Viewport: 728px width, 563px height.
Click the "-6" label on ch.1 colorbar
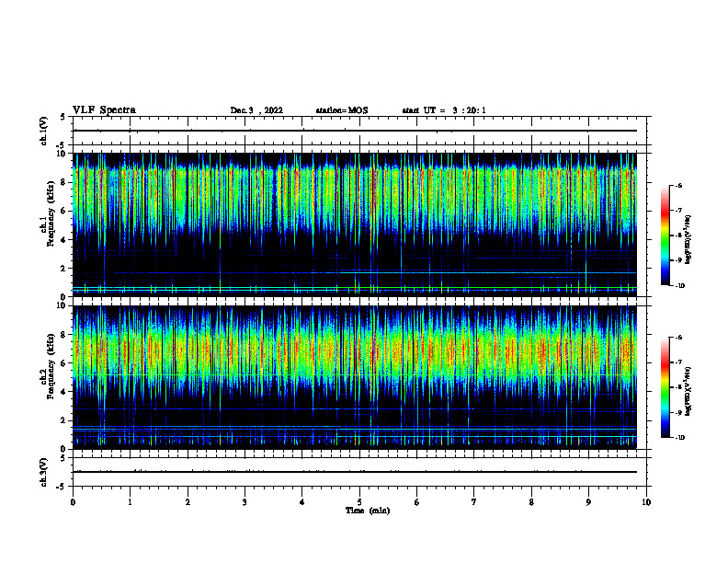pyautogui.click(x=678, y=185)
